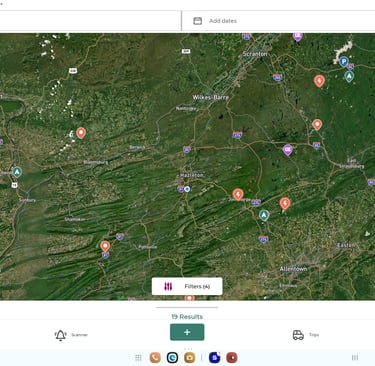Click the 19 Results label
The height and width of the screenshot is (366, 375).
click(187, 316)
